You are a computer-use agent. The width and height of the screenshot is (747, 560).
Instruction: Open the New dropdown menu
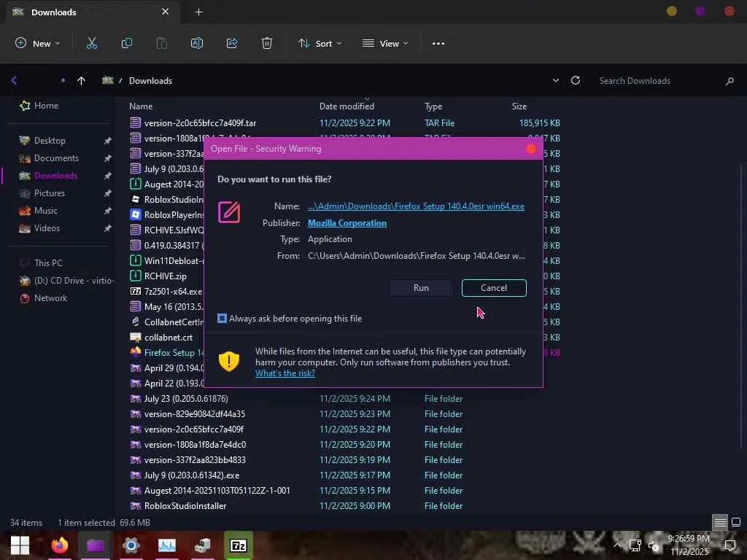pyautogui.click(x=38, y=43)
